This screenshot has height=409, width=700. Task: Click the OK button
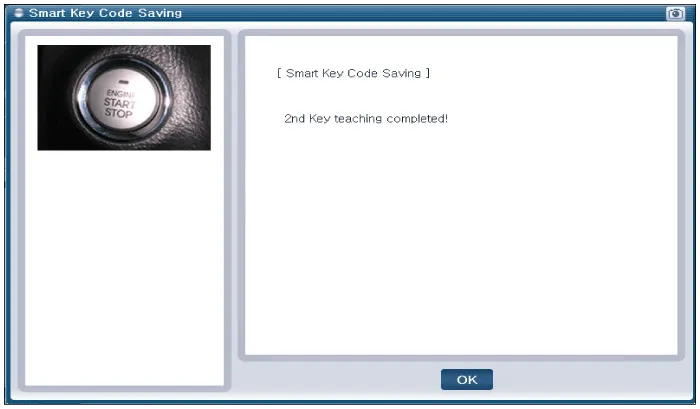467,379
